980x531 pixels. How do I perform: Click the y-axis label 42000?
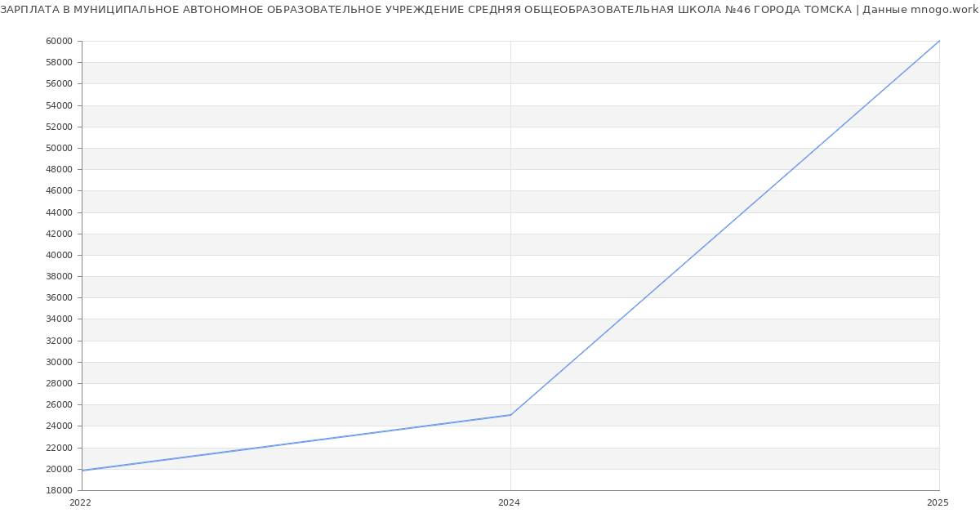click(60, 234)
